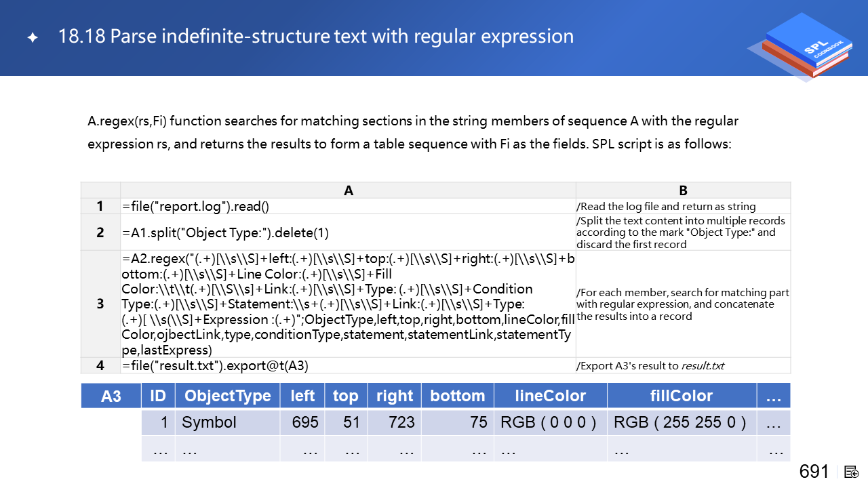
Task: Click the B1 comment about reading log file
Action: (683, 206)
